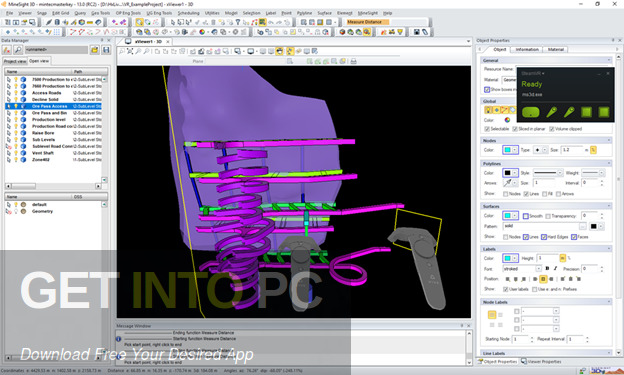Open the Labels Font dropdown
The width and height of the screenshot is (624, 375).
(x=538, y=269)
